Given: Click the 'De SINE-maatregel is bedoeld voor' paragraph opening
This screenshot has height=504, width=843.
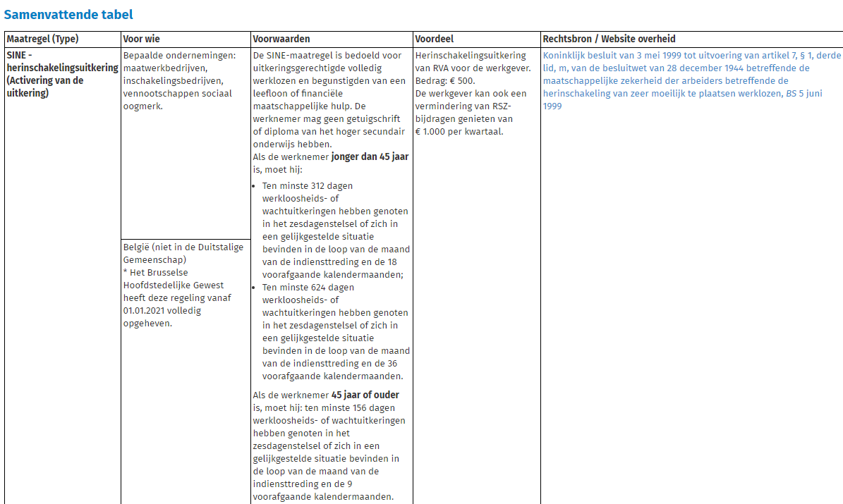Looking at the screenshot, I should (327, 56).
